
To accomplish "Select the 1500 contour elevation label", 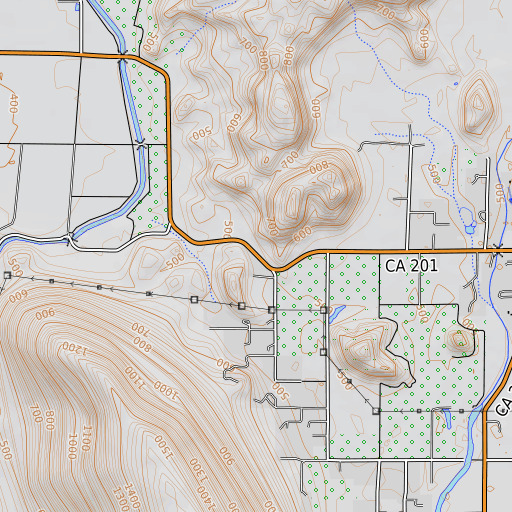I will tap(164, 447).
